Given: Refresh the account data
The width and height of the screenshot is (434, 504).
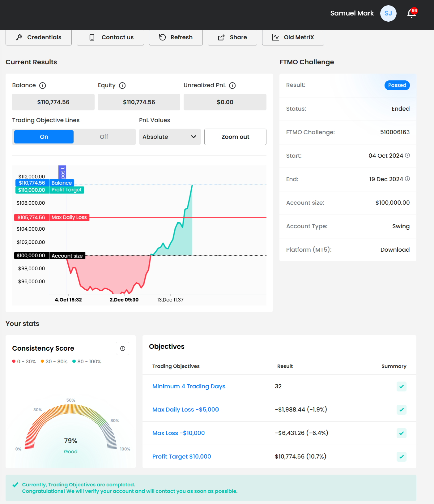Looking at the screenshot, I should (176, 37).
